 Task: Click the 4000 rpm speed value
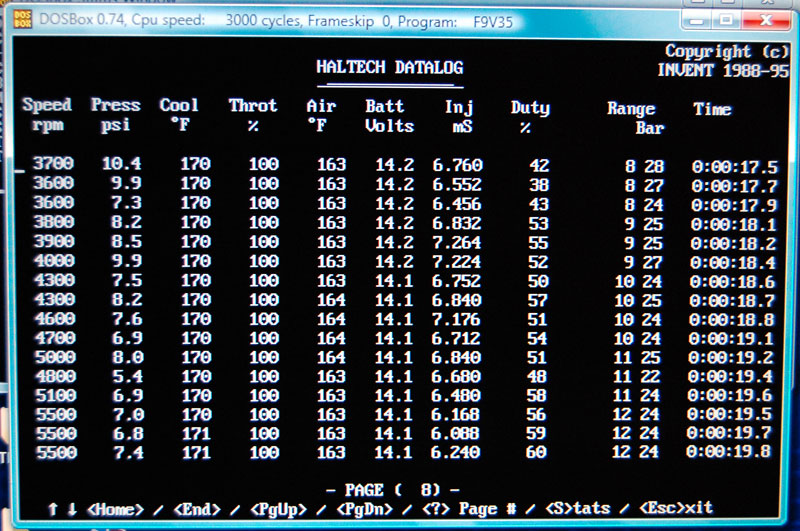[55, 260]
